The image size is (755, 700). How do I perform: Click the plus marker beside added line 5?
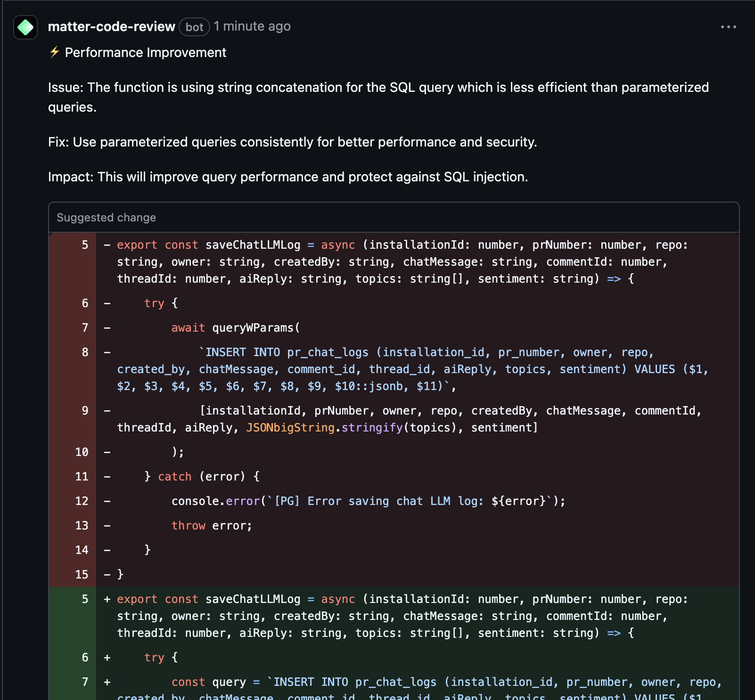point(107,599)
